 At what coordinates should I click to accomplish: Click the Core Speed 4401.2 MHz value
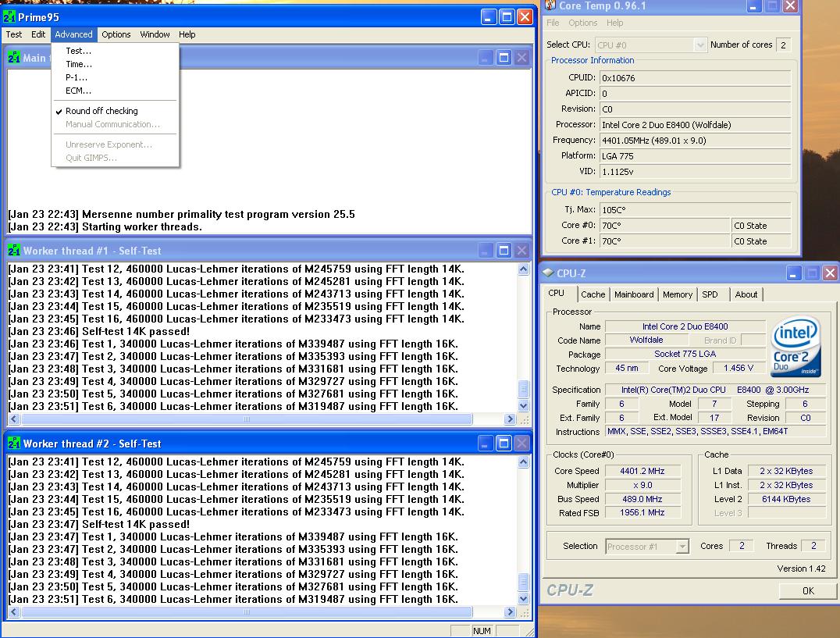[642, 472]
